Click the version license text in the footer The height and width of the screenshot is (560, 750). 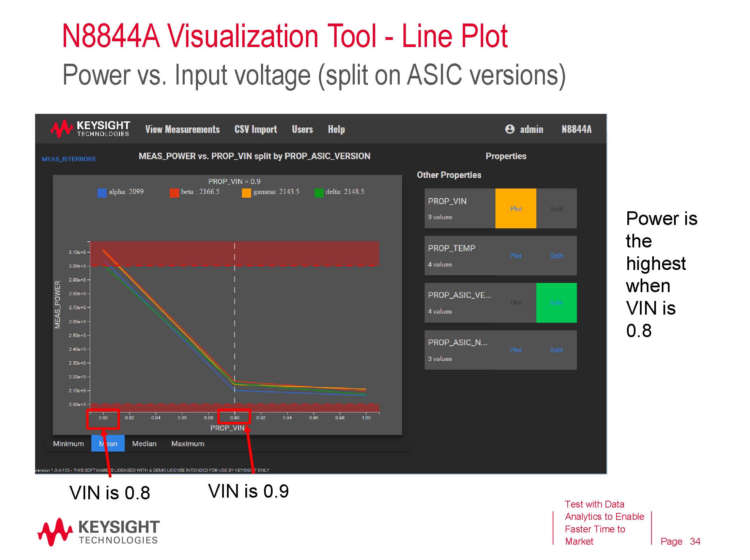pos(152,470)
